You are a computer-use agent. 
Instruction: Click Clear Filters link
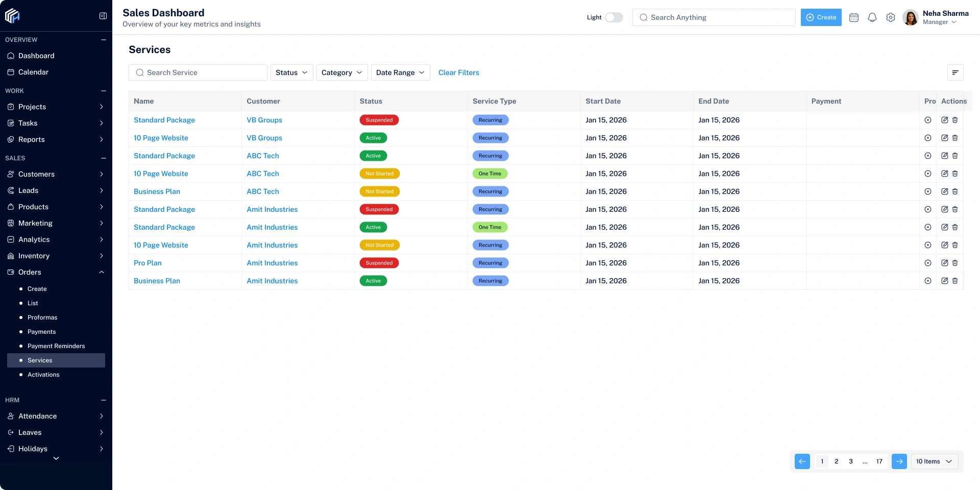tap(459, 72)
